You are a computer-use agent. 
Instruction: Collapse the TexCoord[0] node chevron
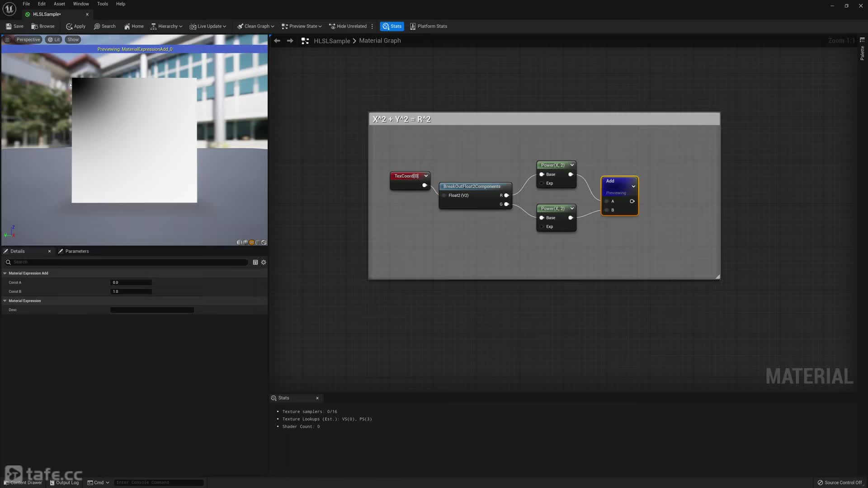click(x=426, y=176)
